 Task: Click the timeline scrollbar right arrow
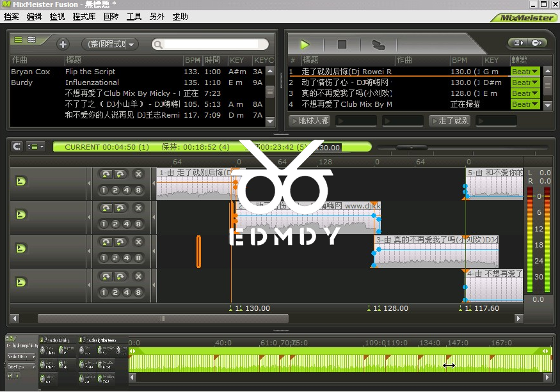click(x=518, y=318)
